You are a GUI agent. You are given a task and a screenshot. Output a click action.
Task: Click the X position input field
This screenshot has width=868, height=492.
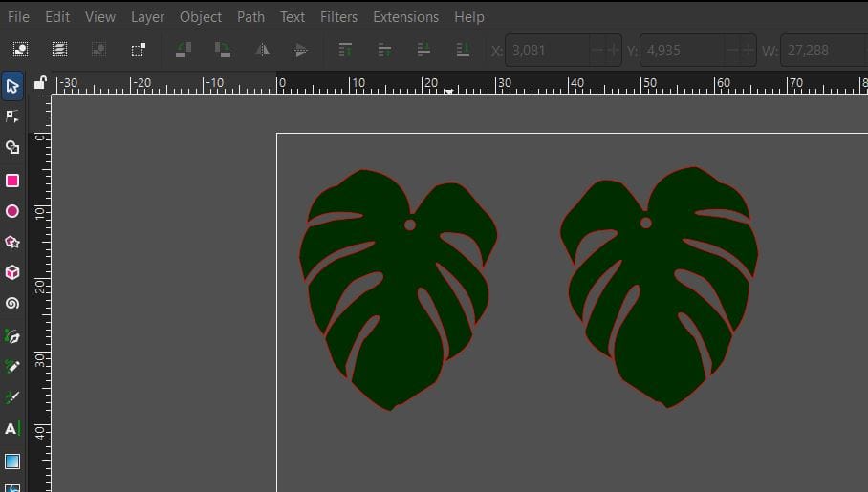point(547,50)
